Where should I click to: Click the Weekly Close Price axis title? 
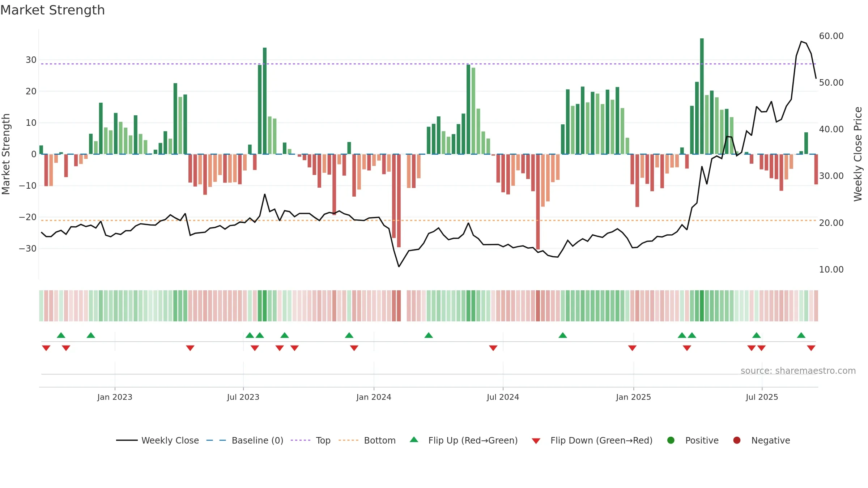click(858, 154)
